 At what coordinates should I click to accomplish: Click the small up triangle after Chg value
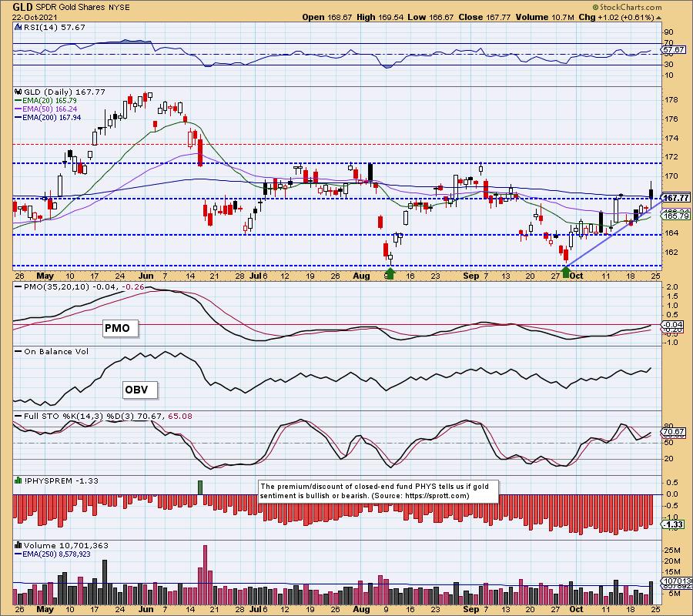coord(659,18)
